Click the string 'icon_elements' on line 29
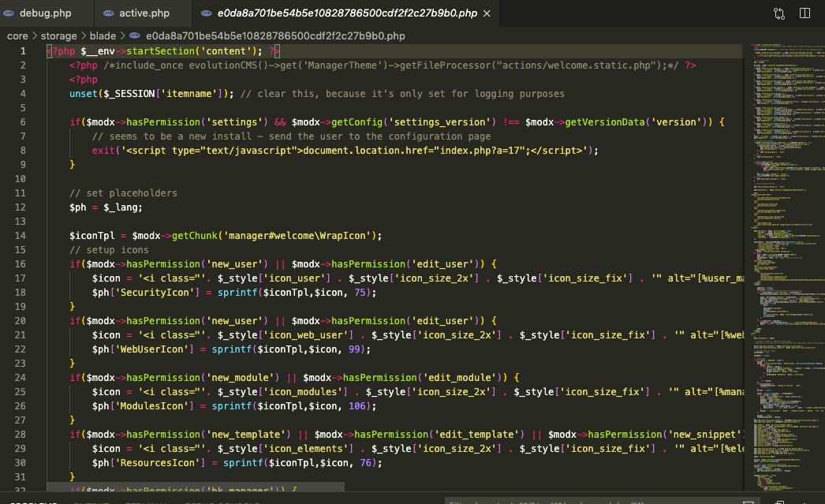The width and height of the screenshot is (825, 504). pyautogui.click(x=306, y=449)
